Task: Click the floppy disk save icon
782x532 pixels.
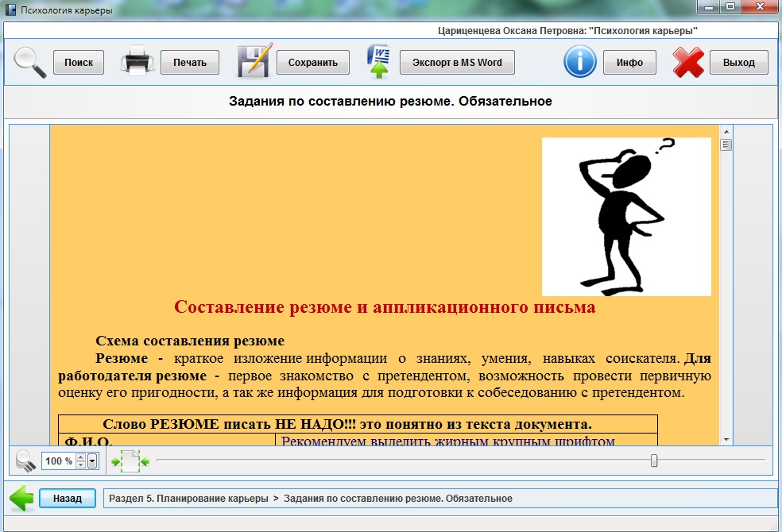Action: pos(254,62)
